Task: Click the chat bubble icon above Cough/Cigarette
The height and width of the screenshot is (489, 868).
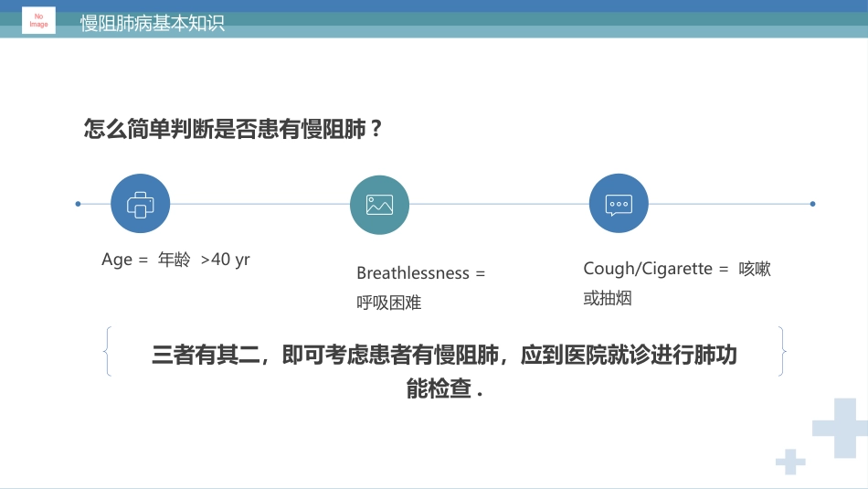Action: (x=619, y=204)
